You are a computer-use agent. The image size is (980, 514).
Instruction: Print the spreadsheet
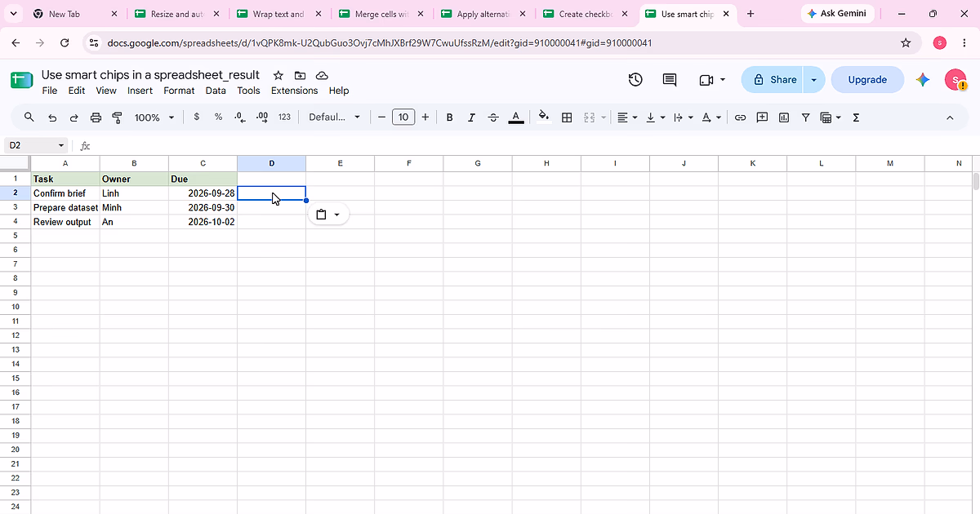click(x=96, y=117)
